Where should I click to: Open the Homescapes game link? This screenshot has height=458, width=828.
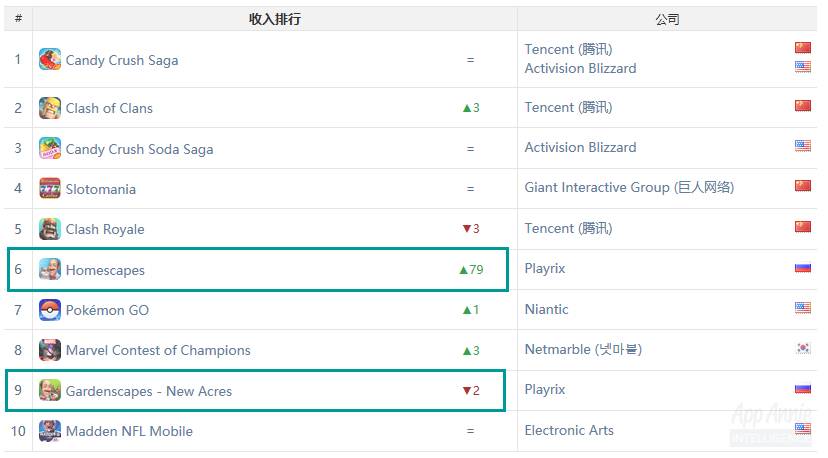click(105, 270)
